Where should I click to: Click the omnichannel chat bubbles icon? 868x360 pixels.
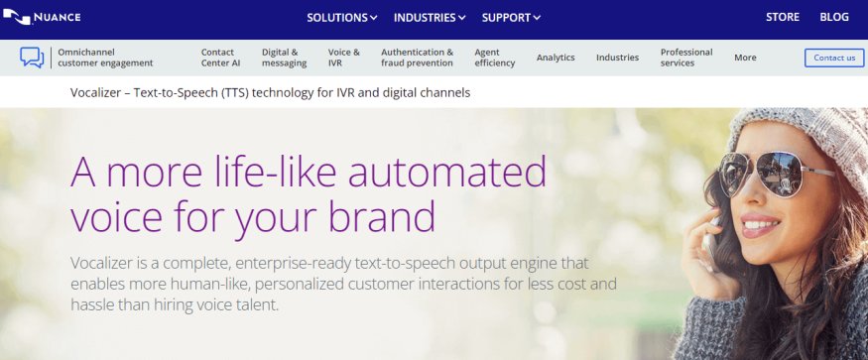[x=32, y=58]
